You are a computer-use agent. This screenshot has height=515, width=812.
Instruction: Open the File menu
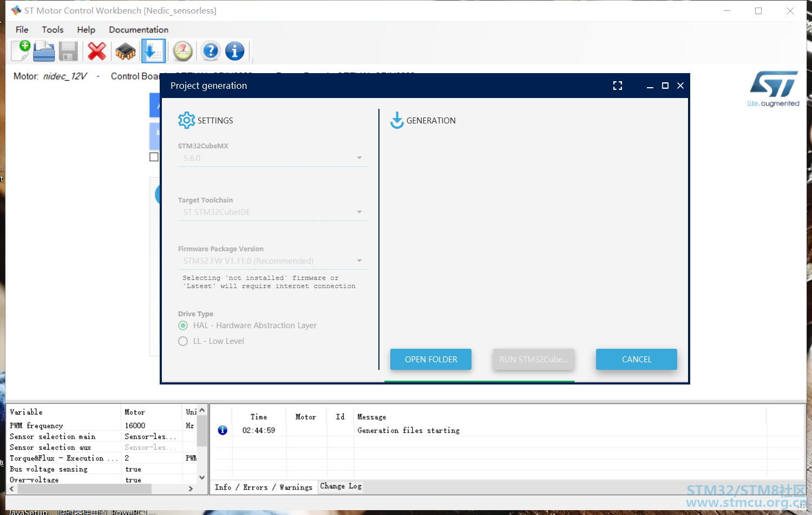(x=22, y=30)
